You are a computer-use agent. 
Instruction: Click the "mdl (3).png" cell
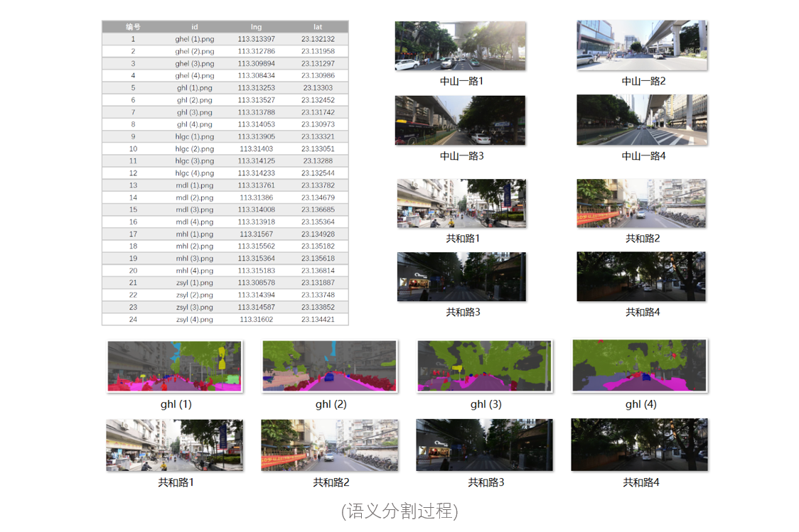(x=194, y=210)
